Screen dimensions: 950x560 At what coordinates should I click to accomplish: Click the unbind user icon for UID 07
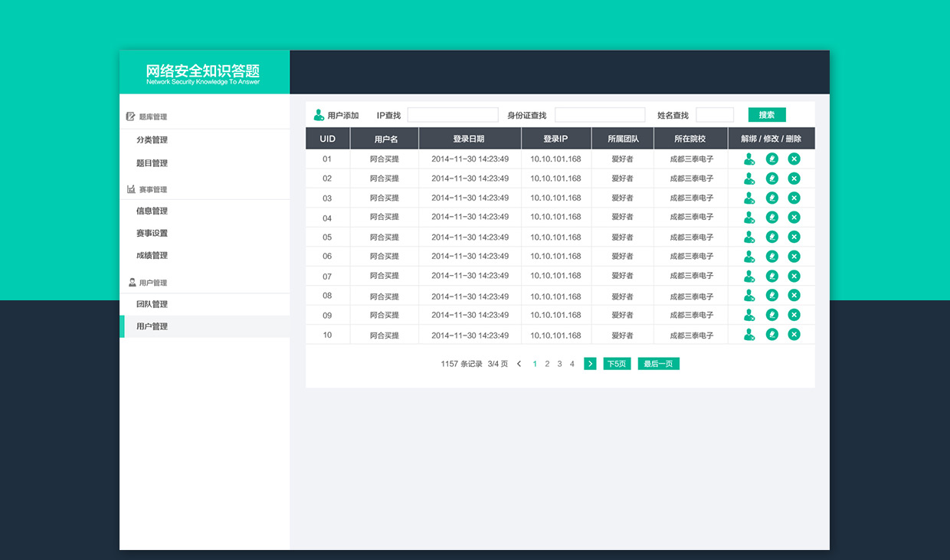[x=749, y=276]
